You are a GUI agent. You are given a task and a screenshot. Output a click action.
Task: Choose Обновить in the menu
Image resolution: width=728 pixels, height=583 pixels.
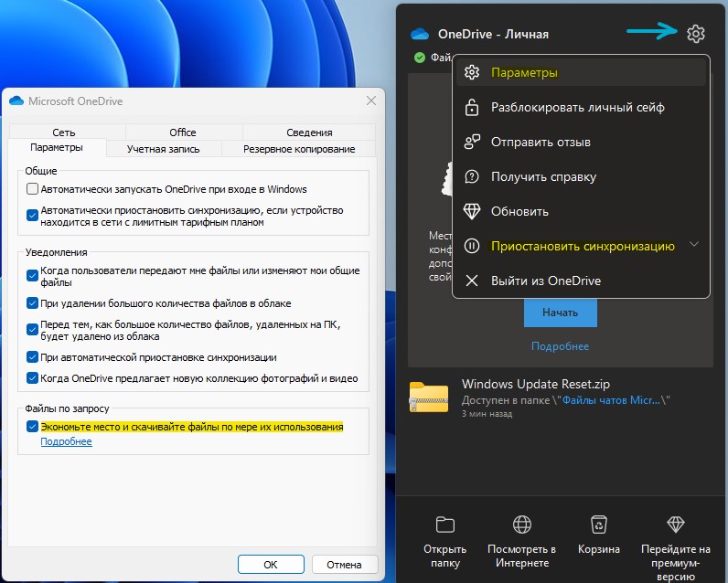581,211
